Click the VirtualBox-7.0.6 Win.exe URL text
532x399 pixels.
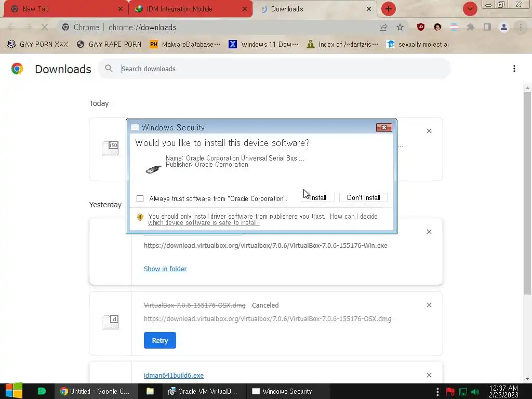265,246
